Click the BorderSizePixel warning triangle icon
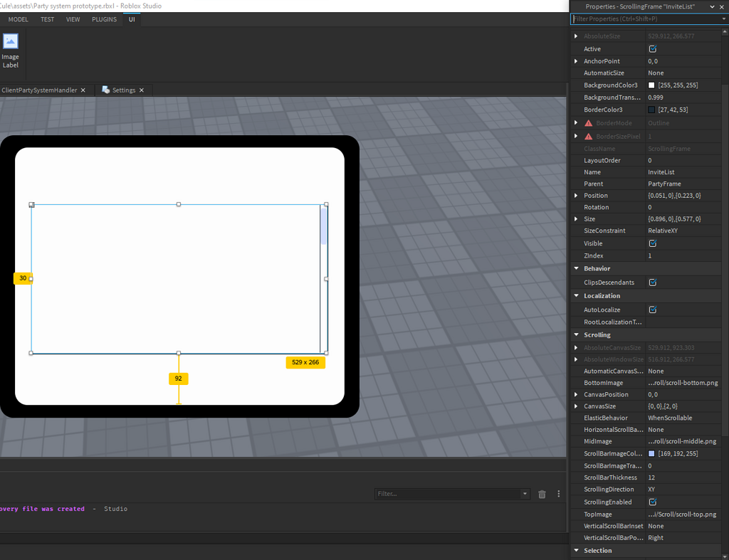Viewport: 729px width, 560px height. pos(588,136)
